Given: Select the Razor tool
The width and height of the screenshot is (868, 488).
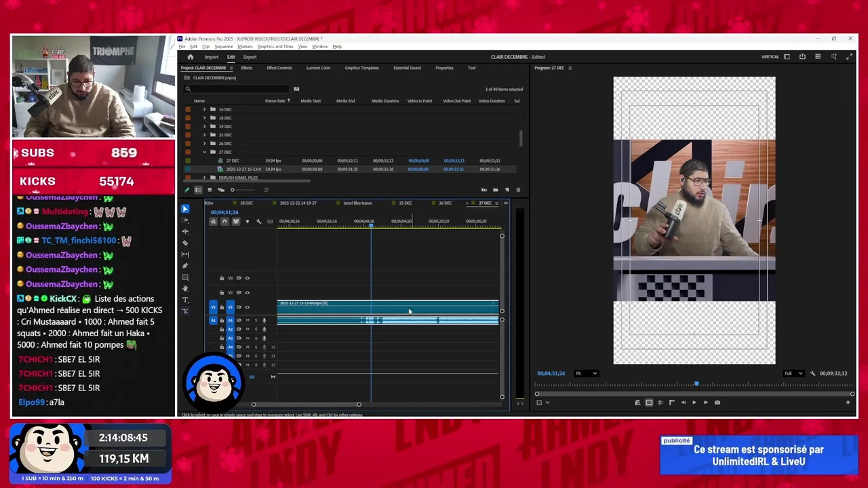Looking at the screenshot, I should [185, 243].
